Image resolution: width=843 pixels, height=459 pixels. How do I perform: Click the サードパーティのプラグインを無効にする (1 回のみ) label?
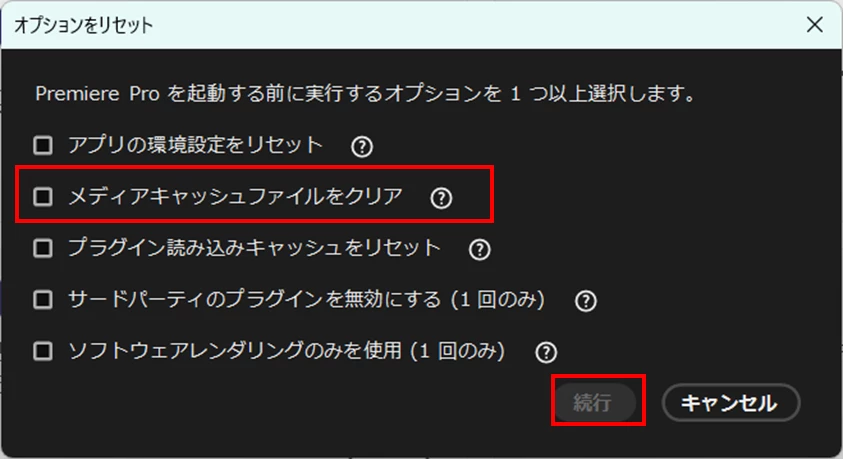click(306, 299)
